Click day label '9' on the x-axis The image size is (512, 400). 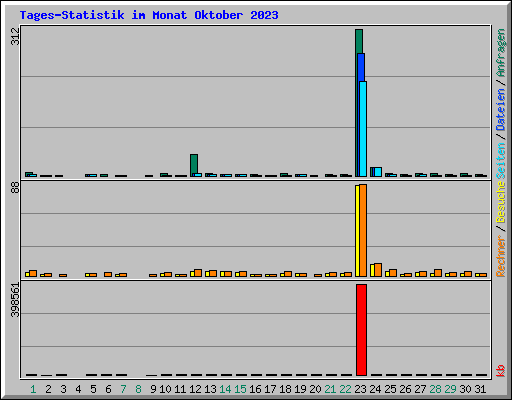153,389
